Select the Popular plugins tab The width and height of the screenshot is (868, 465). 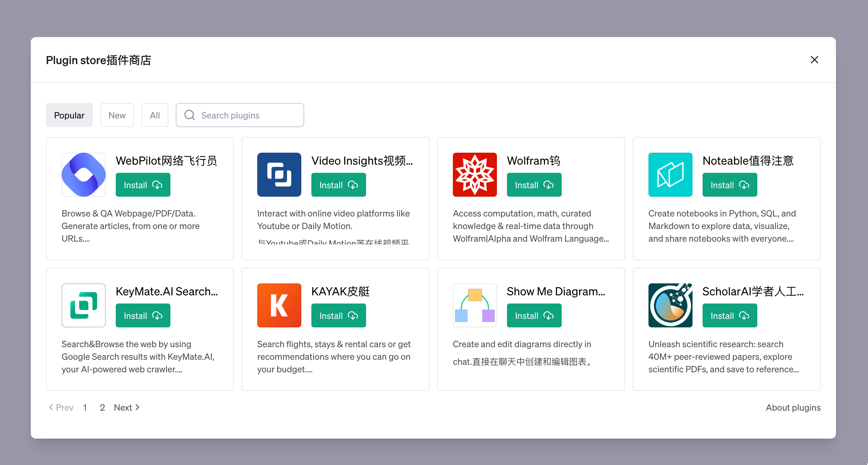pos(69,115)
